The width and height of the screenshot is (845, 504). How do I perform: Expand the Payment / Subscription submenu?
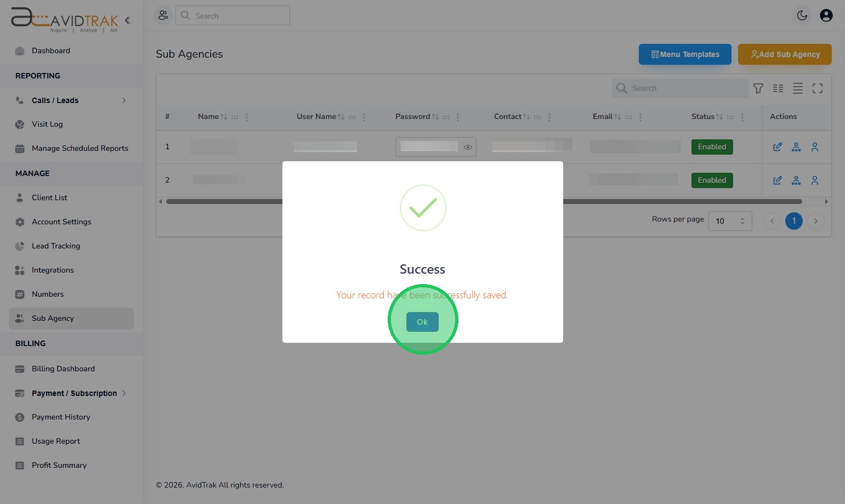124,393
